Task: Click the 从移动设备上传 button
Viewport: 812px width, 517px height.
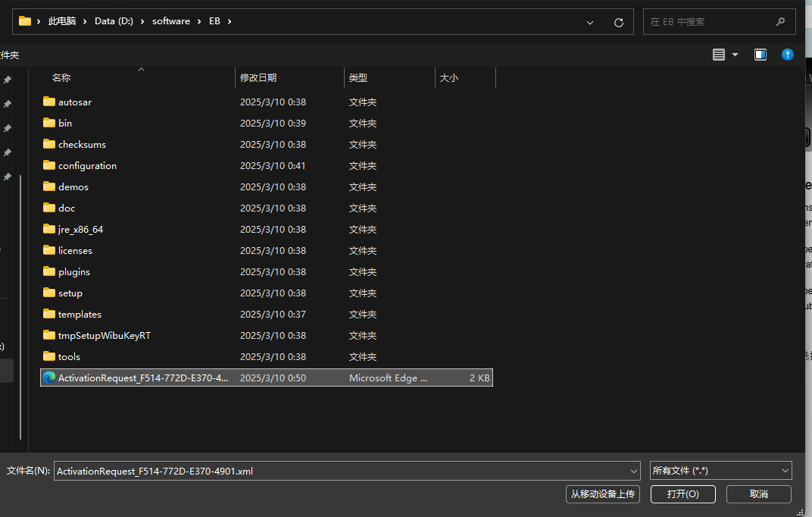Action: point(602,493)
